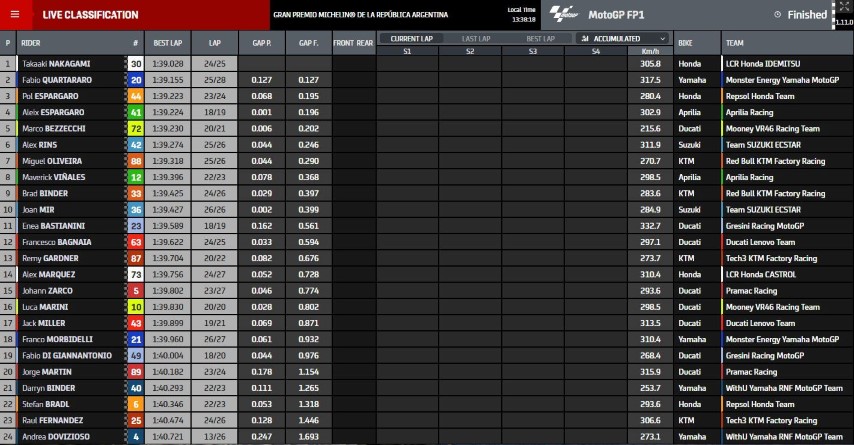Select rider Franco MORBIDELLI
The height and width of the screenshot is (445, 854).
click(57, 339)
